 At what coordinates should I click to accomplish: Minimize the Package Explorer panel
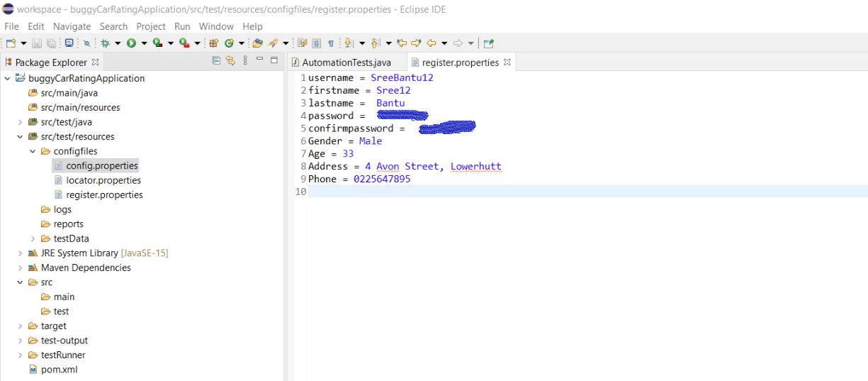260,61
